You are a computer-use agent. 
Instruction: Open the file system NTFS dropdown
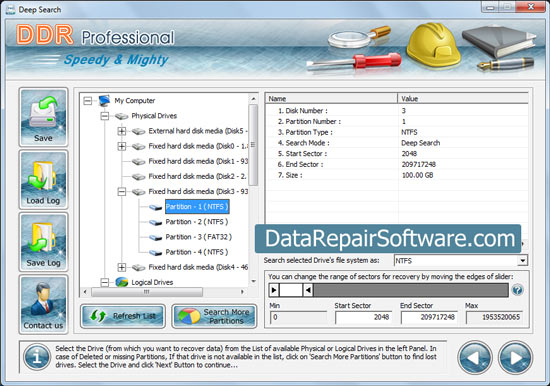(522, 261)
